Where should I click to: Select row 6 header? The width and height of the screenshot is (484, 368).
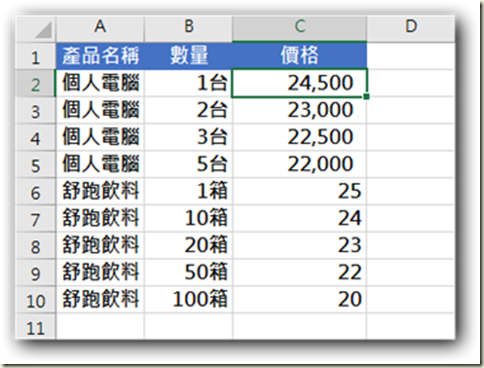36,192
